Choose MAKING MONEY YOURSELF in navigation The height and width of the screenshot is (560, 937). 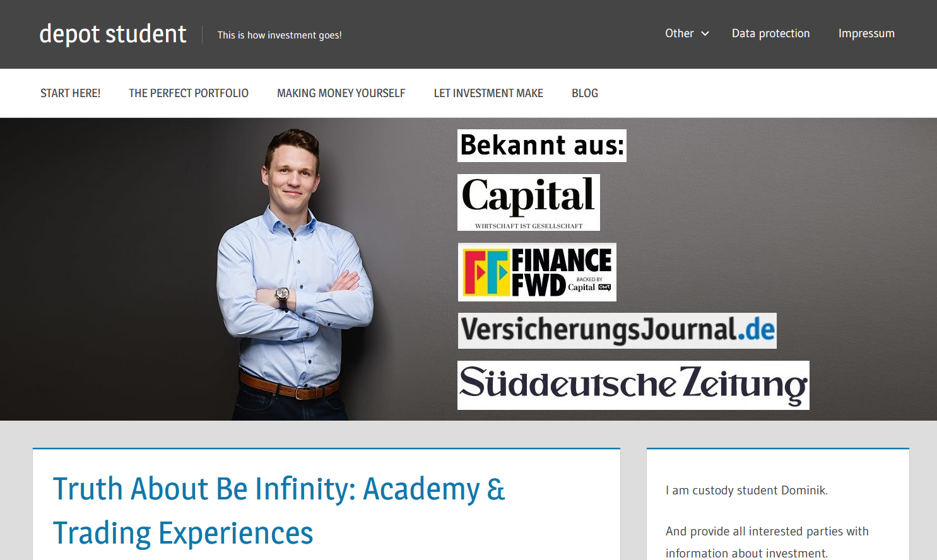(x=341, y=93)
